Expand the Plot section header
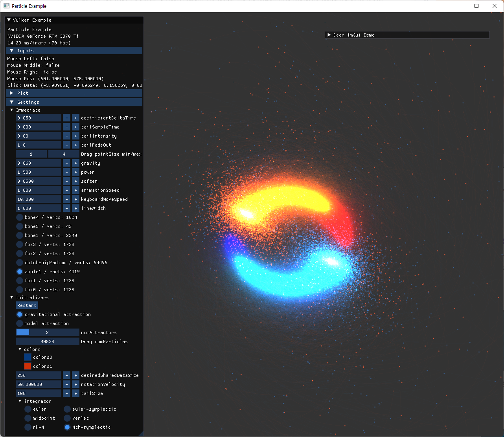 tap(74, 93)
